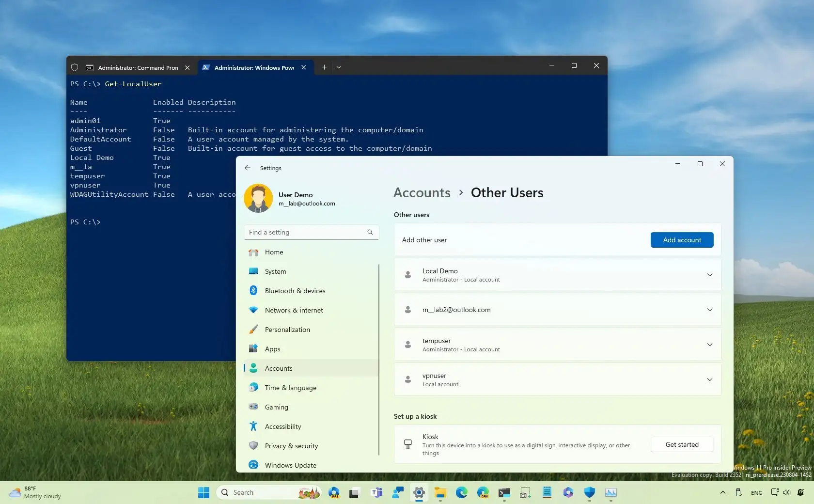Open Windows Security shield on taskbar
The width and height of the screenshot is (814, 504).
pyautogui.click(x=590, y=492)
